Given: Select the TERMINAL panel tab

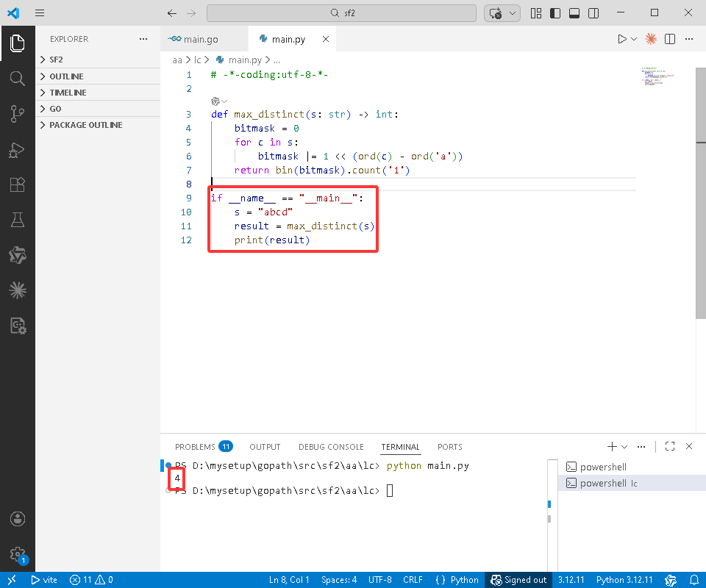Looking at the screenshot, I should point(400,447).
